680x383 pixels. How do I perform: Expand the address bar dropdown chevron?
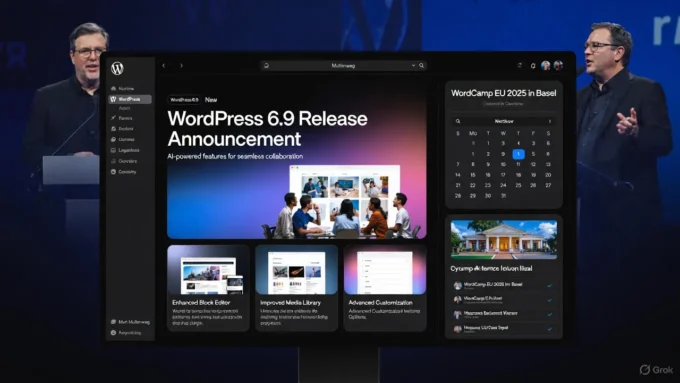pyautogui.click(x=413, y=65)
